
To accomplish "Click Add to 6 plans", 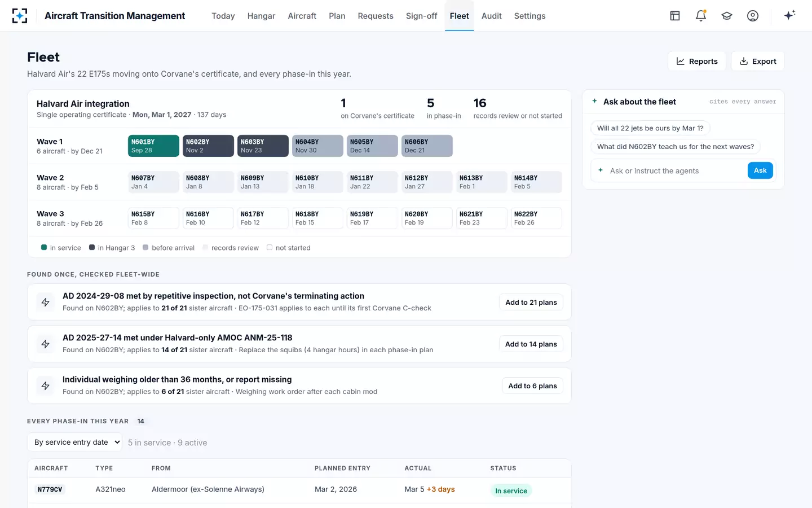I will 532,386.
